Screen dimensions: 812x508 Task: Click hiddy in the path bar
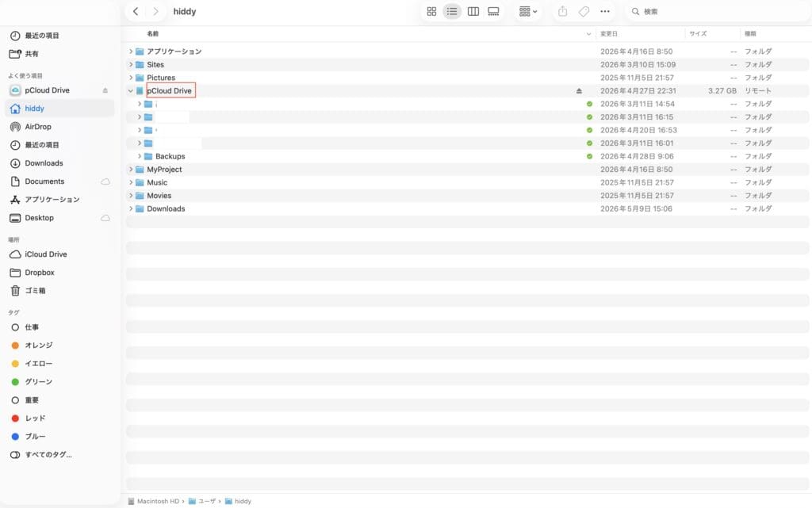238,502
